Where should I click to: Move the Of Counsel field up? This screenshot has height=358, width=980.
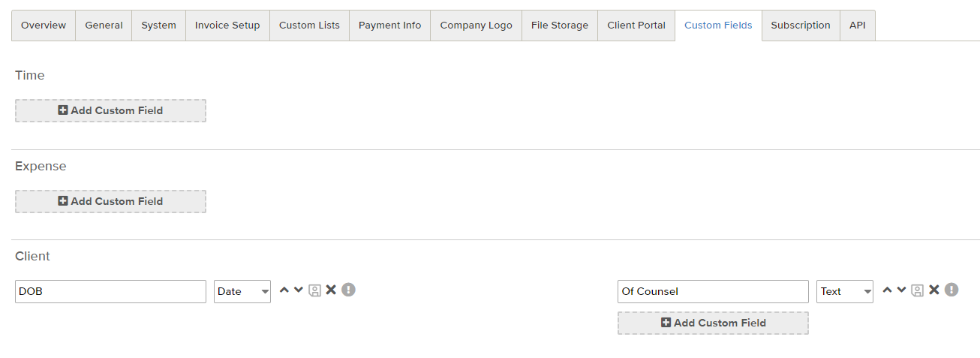[x=887, y=290]
